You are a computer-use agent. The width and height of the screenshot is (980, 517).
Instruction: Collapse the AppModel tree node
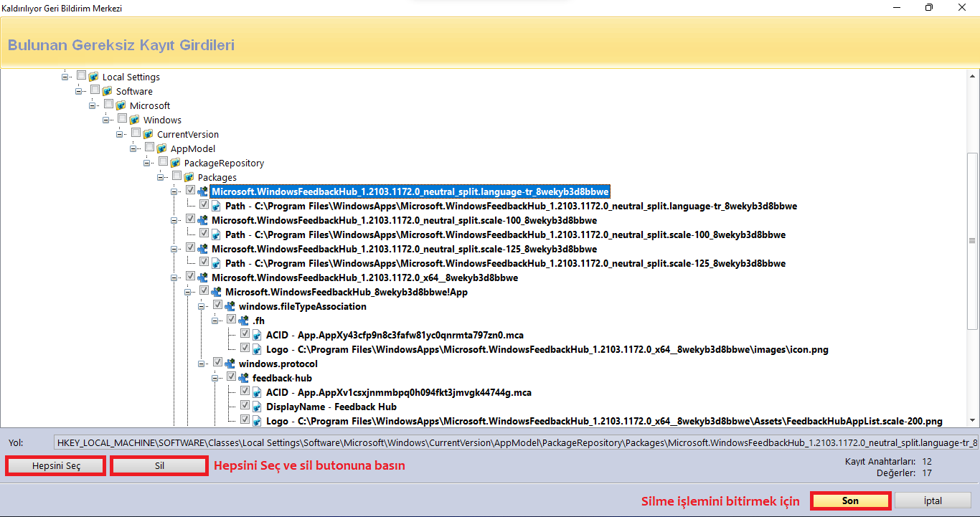[133, 148]
